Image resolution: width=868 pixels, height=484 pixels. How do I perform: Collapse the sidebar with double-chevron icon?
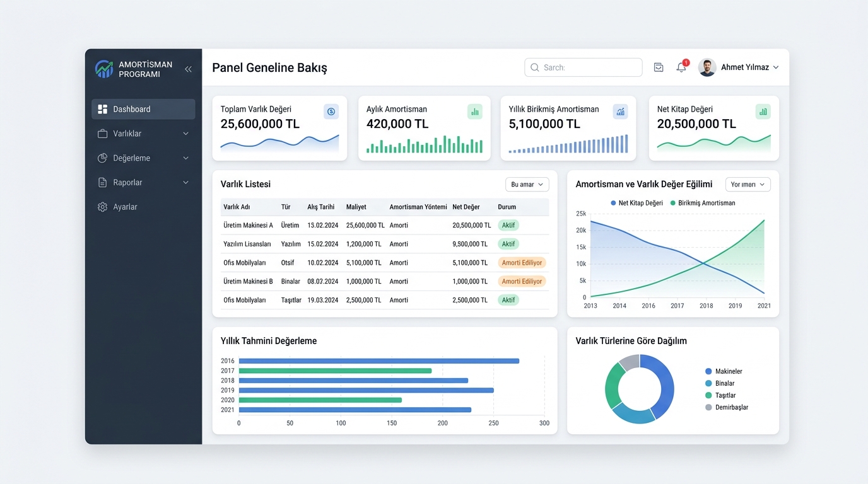coord(188,69)
